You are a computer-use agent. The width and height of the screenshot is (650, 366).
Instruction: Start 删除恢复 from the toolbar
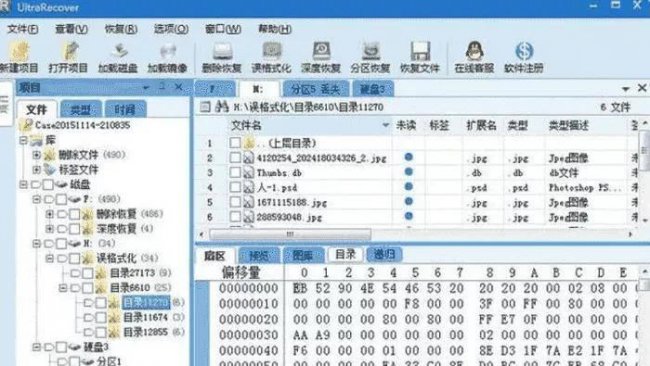click(x=222, y=57)
